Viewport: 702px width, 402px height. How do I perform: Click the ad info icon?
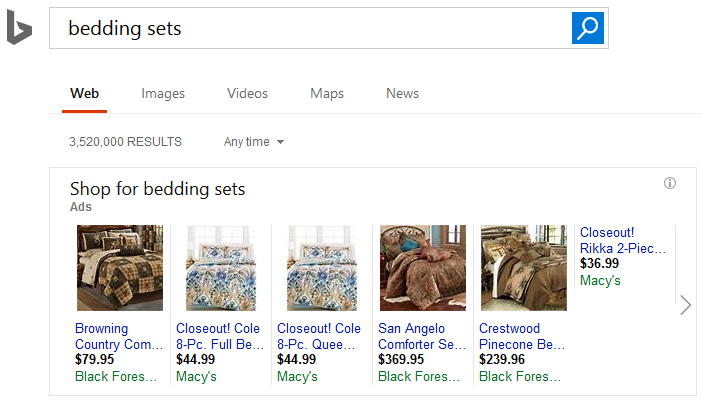point(670,183)
